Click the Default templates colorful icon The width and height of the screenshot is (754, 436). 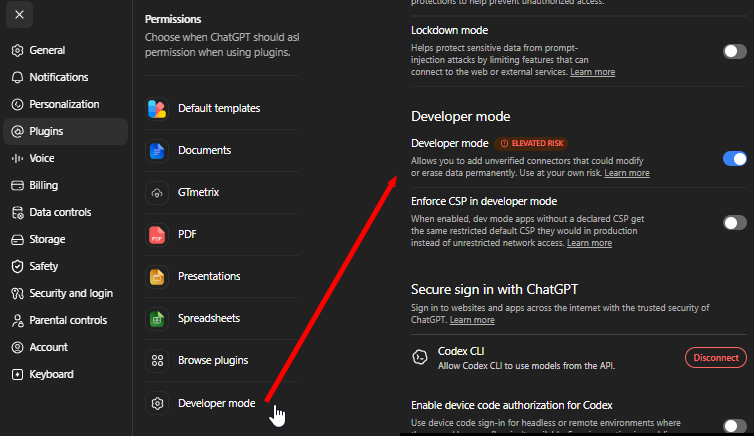(x=157, y=109)
